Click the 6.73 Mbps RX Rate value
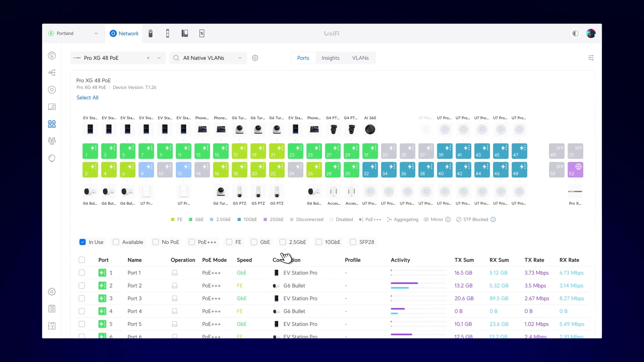 pos(572,273)
